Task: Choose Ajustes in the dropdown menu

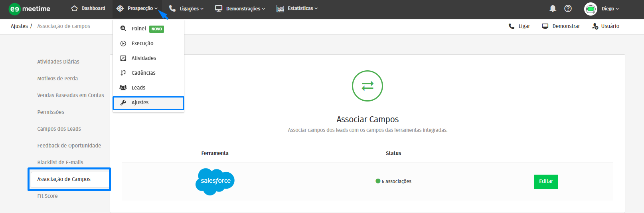Action: pos(140,103)
